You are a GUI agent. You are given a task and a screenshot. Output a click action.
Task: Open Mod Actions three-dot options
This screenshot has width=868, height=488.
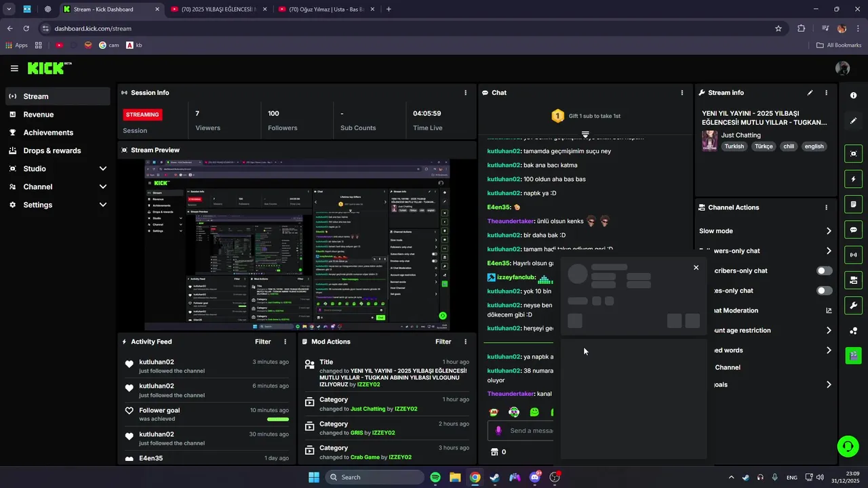pos(465,342)
